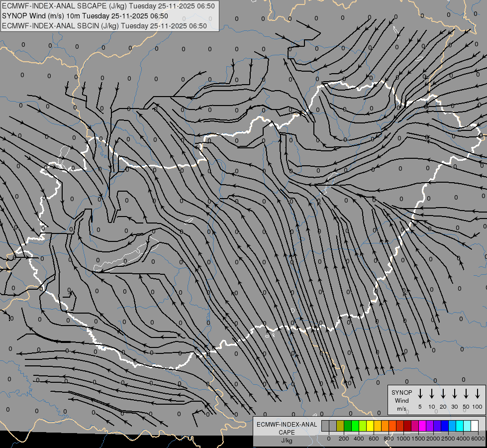Select the olive swatch in CAPE legend
This screenshot has height=448, width=487.
tap(340, 426)
